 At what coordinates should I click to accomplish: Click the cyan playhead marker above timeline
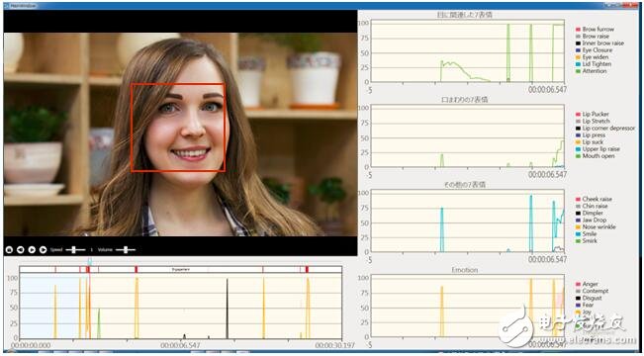90,261
